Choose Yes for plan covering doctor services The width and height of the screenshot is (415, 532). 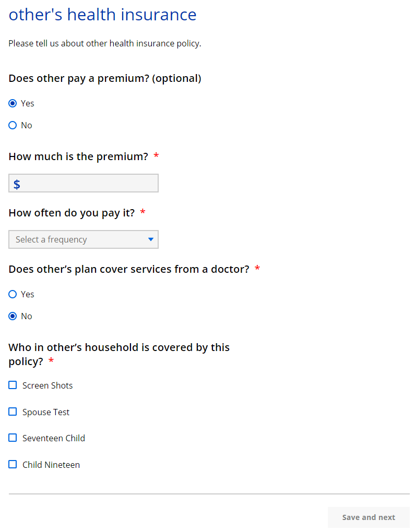coord(13,294)
